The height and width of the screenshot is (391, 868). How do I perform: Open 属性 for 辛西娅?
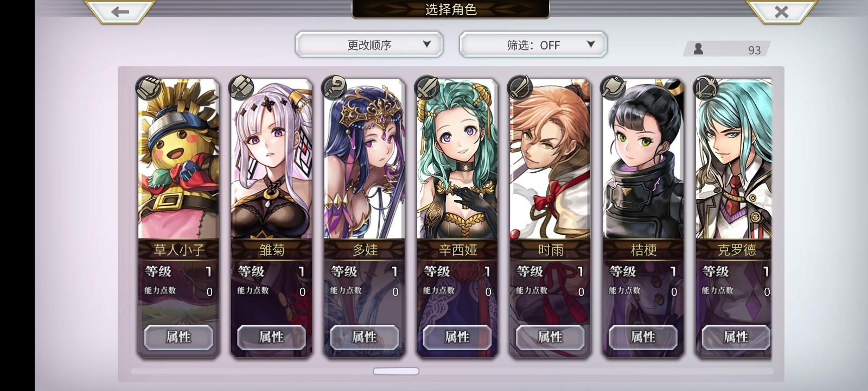457,337
